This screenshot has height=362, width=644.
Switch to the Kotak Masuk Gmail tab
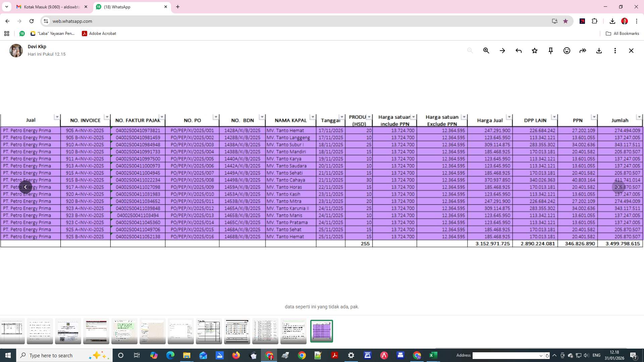[x=50, y=7]
